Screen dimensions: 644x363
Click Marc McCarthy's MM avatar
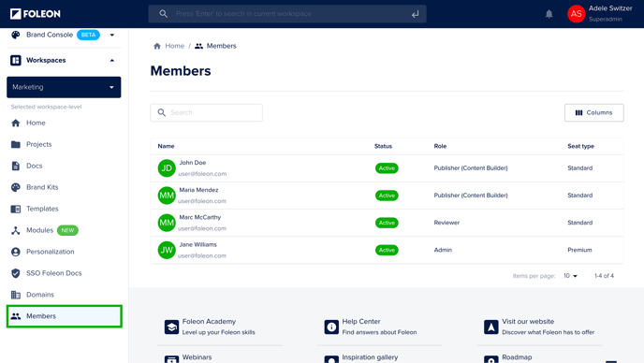click(x=167, y=223)
